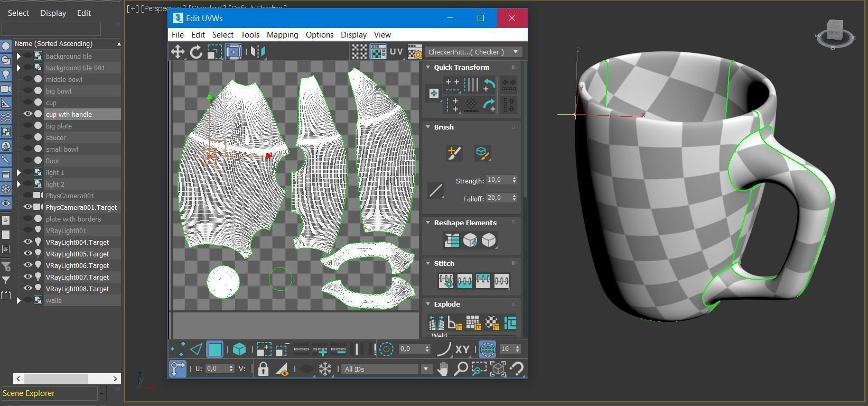Expand the walls tree item
868x406 pixels.
[18, 300]
